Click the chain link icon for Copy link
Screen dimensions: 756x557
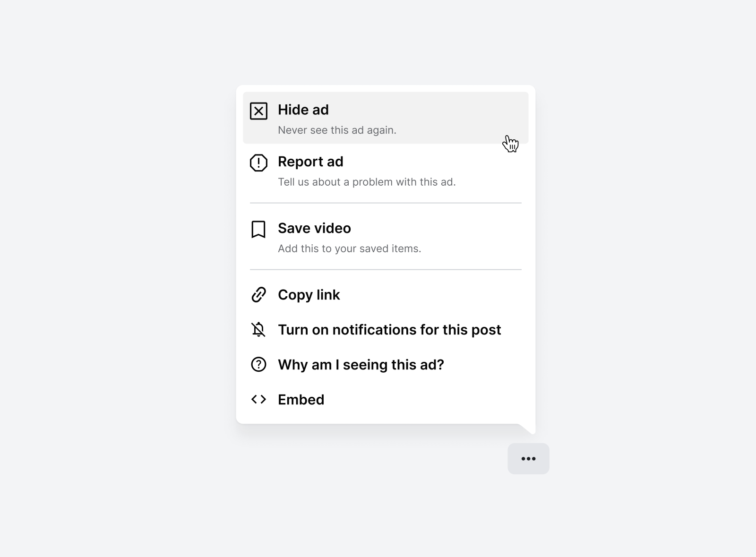[258, 295]
